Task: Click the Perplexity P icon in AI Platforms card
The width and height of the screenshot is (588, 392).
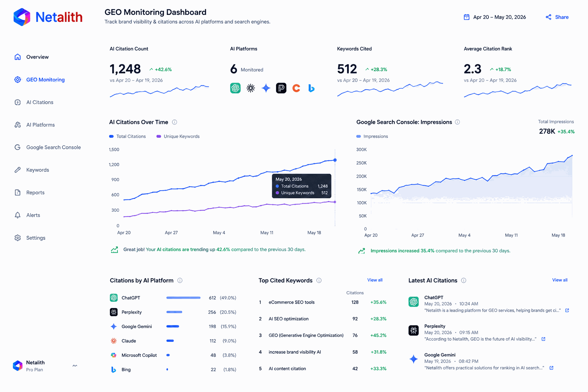Action: [x=281, y=88]
